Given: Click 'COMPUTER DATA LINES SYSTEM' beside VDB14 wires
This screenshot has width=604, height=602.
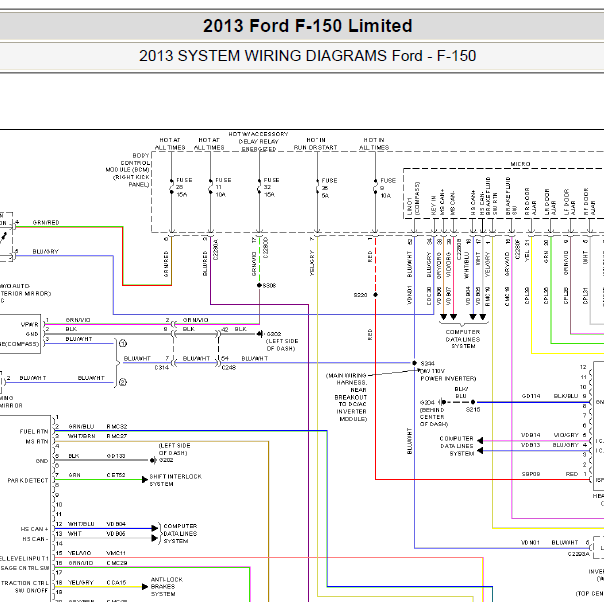Looking at the screenshot, I should click(456, 446).
